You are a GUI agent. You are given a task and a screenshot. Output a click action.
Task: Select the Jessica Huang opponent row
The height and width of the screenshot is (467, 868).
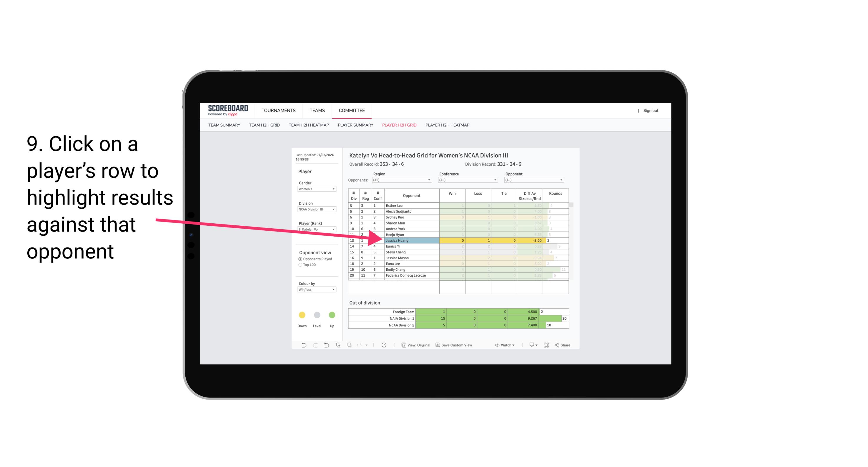pyautogui.click(x=411, y=240)
